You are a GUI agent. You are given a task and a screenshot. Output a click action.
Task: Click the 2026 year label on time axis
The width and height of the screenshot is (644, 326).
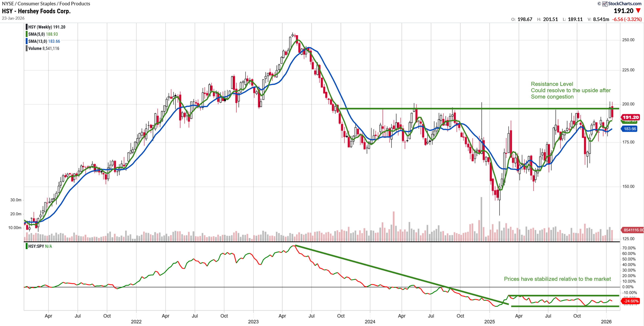point(606,322)
